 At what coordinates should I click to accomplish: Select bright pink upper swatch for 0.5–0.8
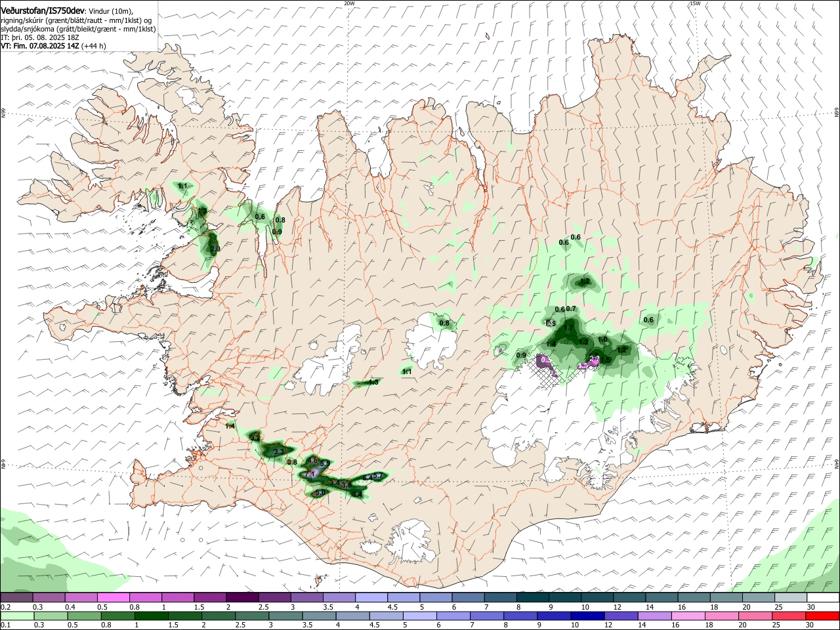coord(113,597)
